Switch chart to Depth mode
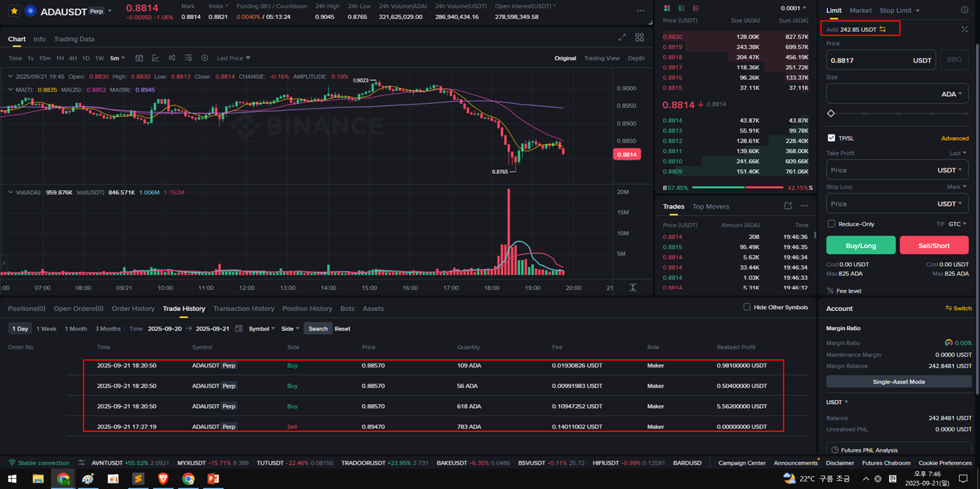The width and height of the screenshot is (980, 489). tap(636, 58)
